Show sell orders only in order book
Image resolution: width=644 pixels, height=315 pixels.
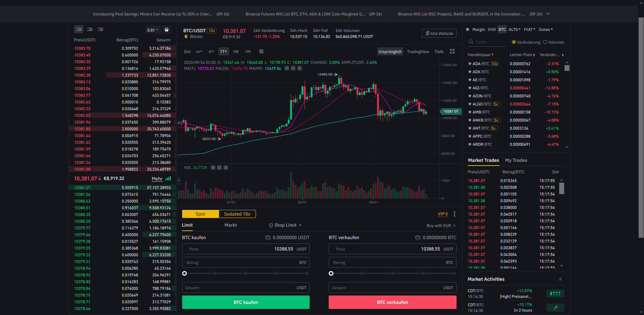click(100, 30)
